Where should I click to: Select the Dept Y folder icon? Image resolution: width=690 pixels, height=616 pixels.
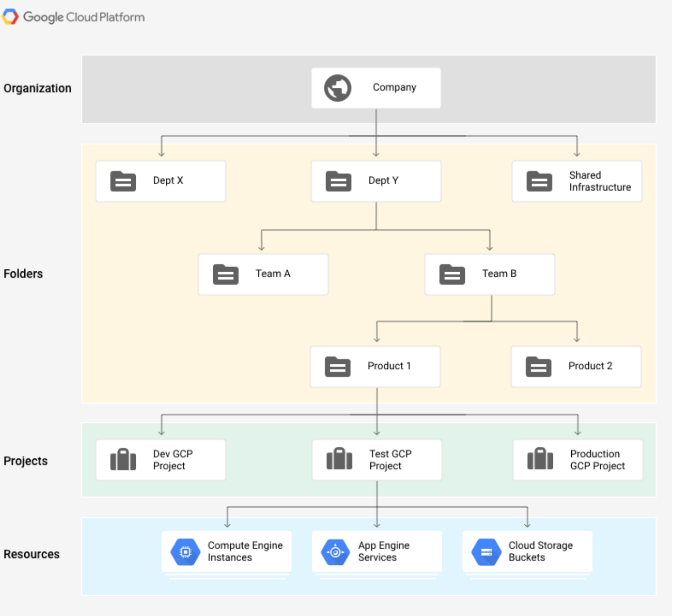click(339, 181)
